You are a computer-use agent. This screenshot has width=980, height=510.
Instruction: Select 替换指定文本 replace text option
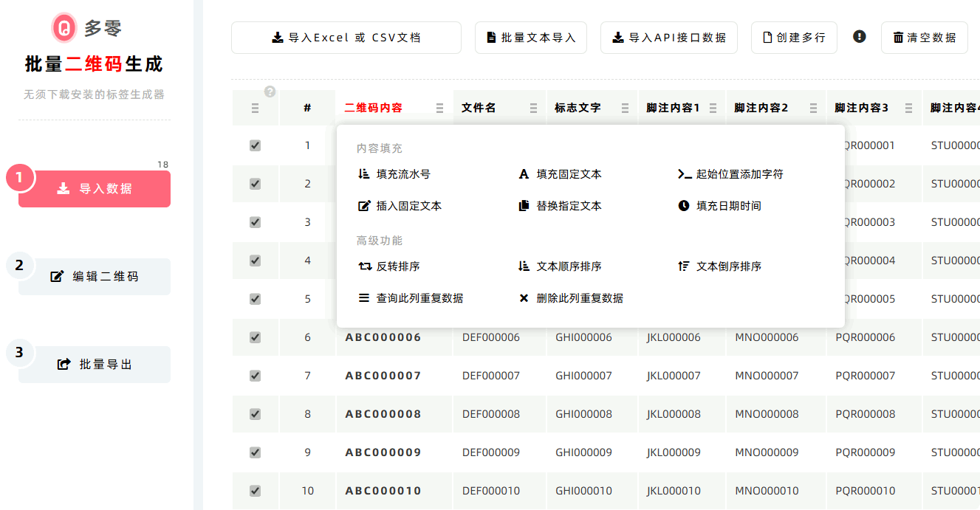tap(560, 206)
